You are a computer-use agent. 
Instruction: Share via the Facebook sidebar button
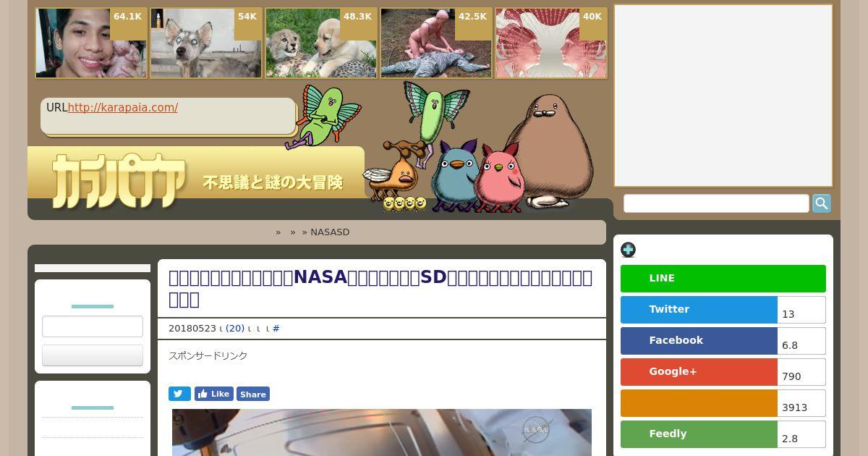699,341
